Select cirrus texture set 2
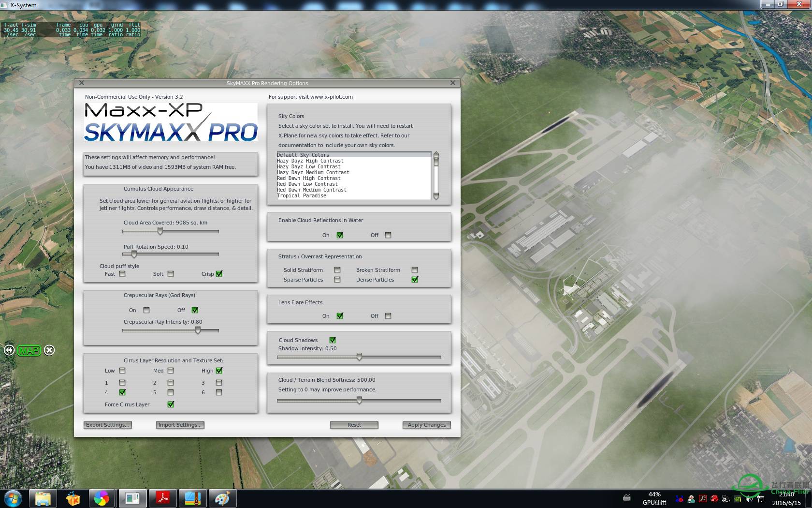This screenshot has width=812, height=508. [x=171, y=383]
